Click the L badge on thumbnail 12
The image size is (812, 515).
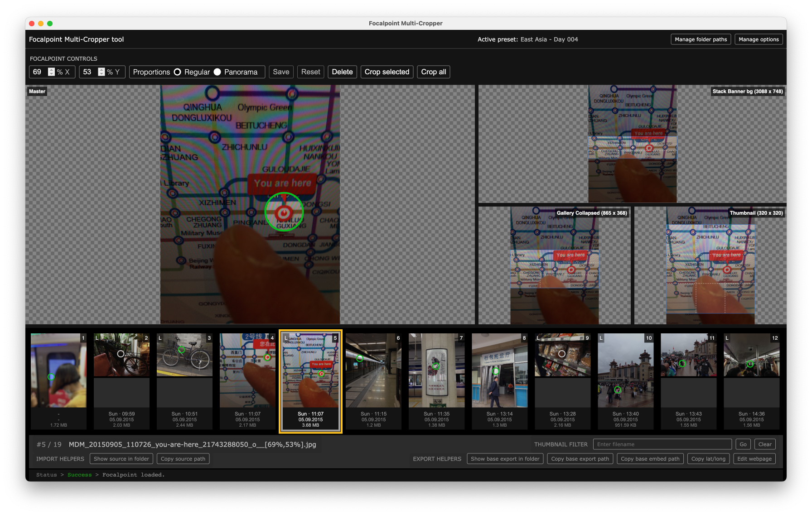pos(727,338)
